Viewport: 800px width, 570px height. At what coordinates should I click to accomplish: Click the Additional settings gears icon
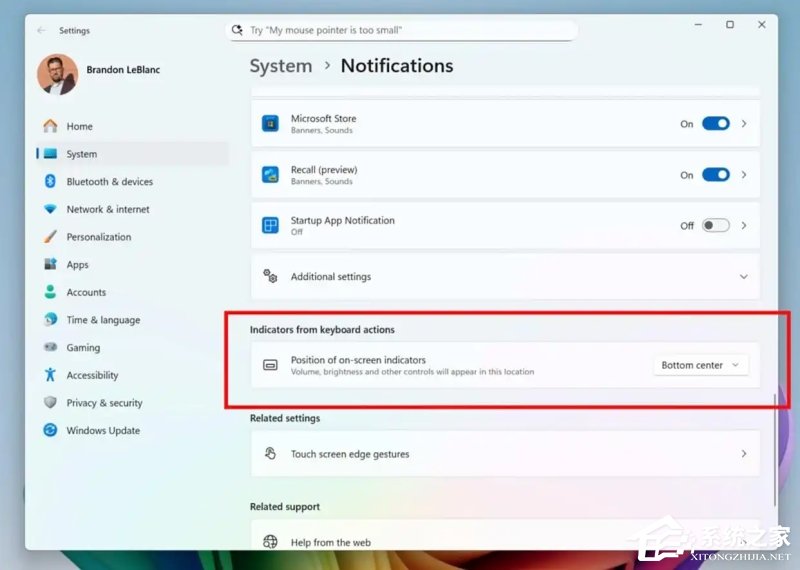tap(270, 276)
